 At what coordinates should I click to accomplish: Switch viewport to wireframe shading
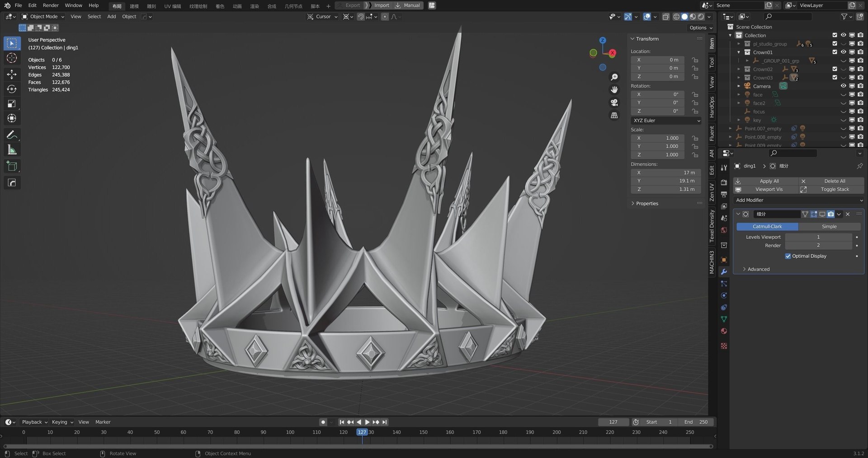coord(676,17)
